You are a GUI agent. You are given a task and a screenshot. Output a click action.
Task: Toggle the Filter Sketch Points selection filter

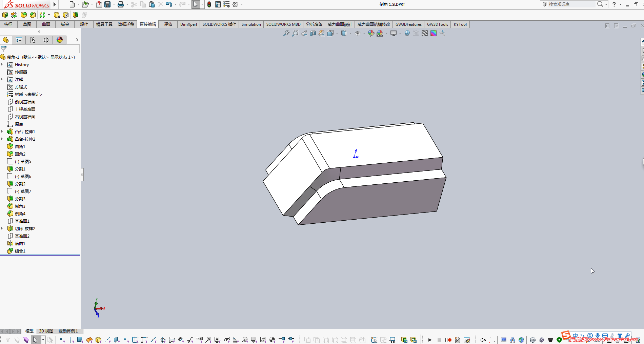(126, 340)
